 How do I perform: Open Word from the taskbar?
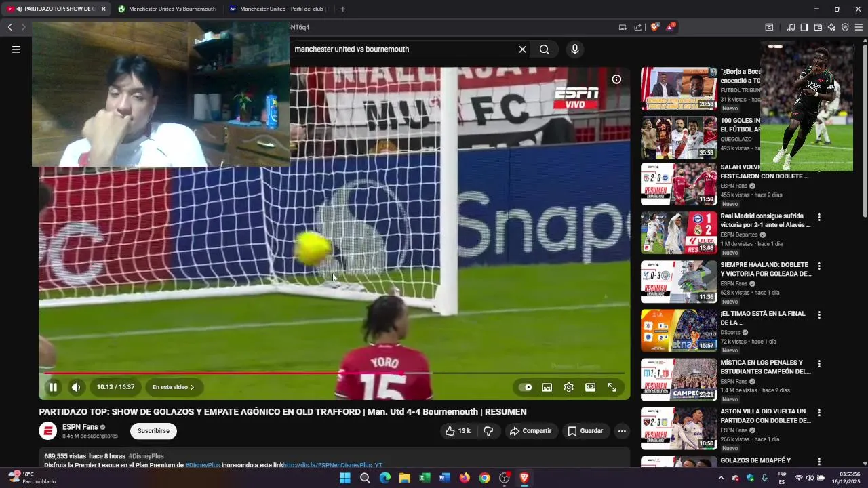pos(445,478)
